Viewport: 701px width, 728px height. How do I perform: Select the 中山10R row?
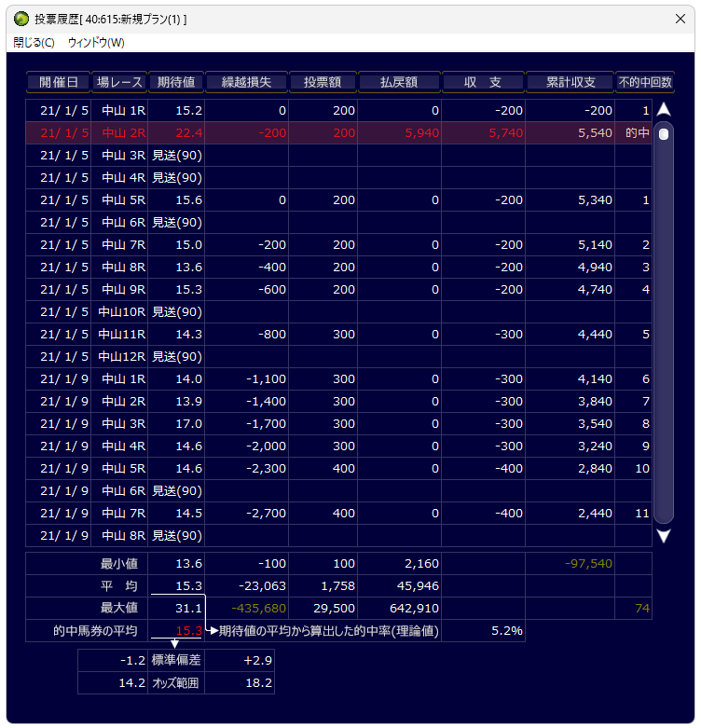pyautogui.click(x=339, y=311)
